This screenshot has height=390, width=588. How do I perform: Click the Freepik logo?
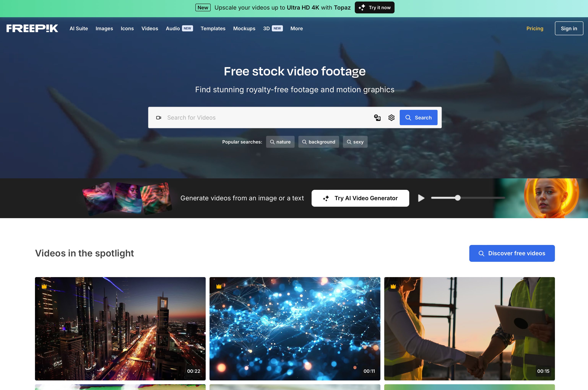pos(32,28)
